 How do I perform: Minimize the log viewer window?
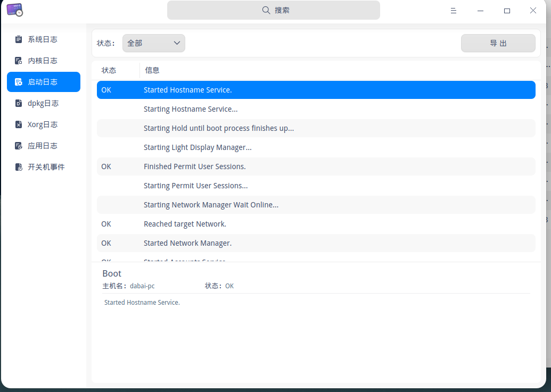480,11
